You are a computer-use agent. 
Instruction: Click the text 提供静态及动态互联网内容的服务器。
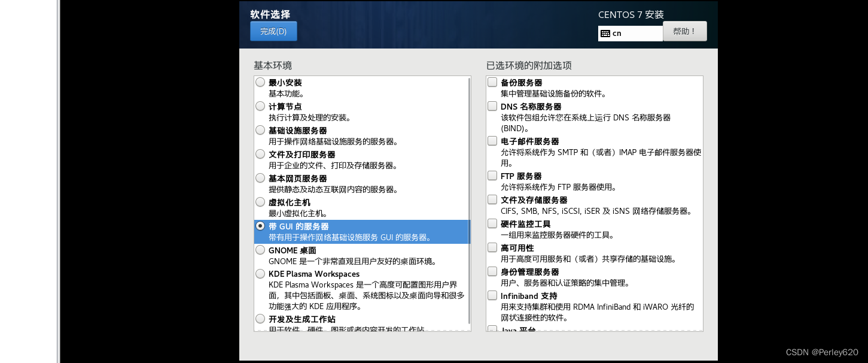pyautogui.click(x=333, y=190)
